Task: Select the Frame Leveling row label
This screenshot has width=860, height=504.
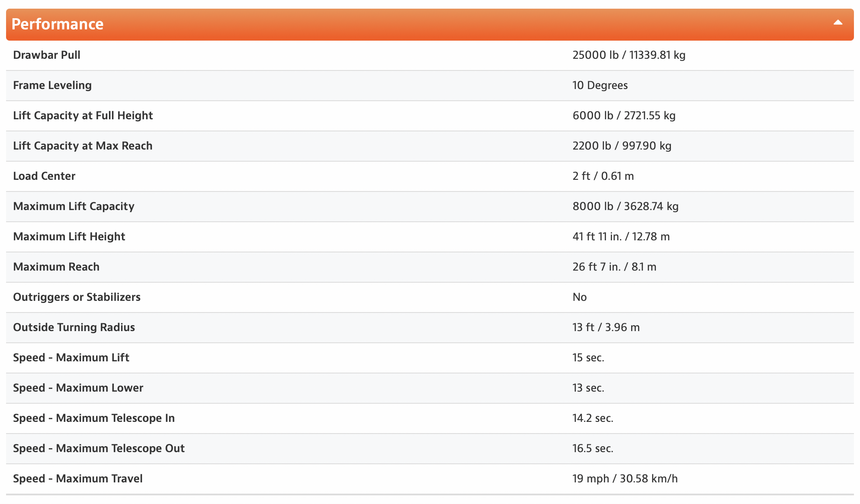Action: pos(52,86)
